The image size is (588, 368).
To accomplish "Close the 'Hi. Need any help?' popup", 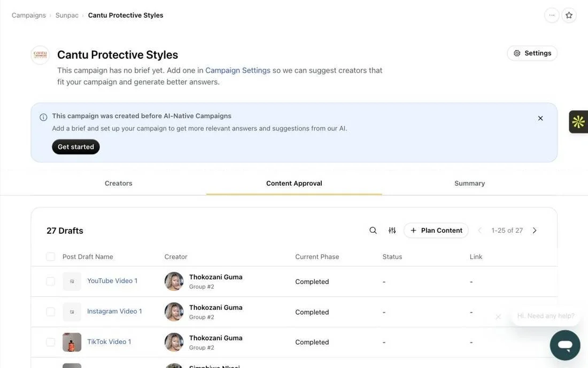I will (x=498, y=317).
